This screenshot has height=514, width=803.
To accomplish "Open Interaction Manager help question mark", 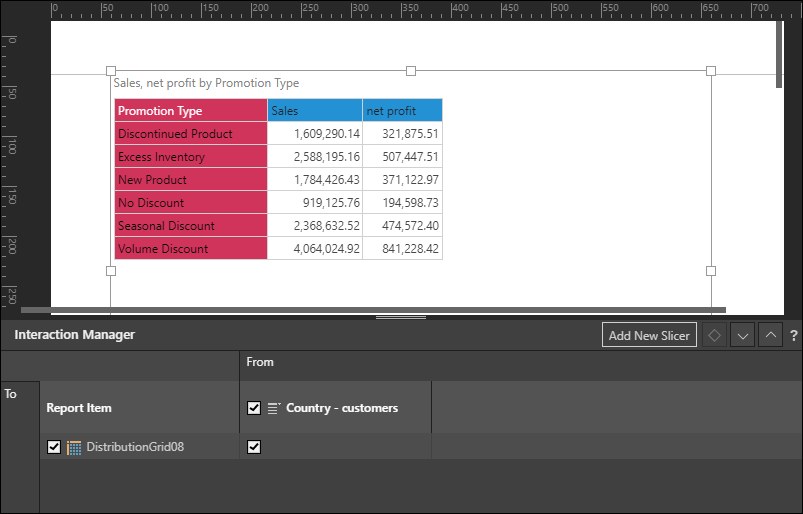I will pos(793,336).
